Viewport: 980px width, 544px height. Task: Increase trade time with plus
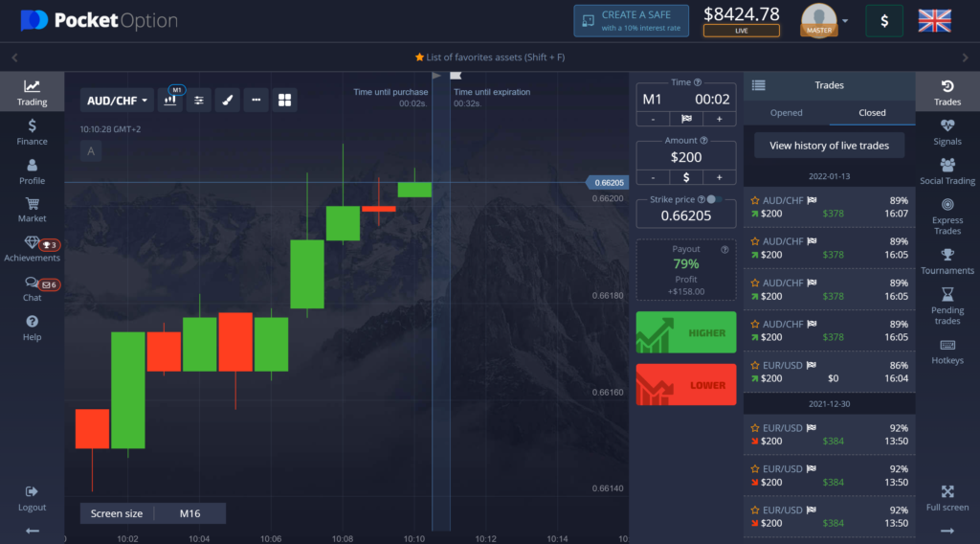coord(720,119)
